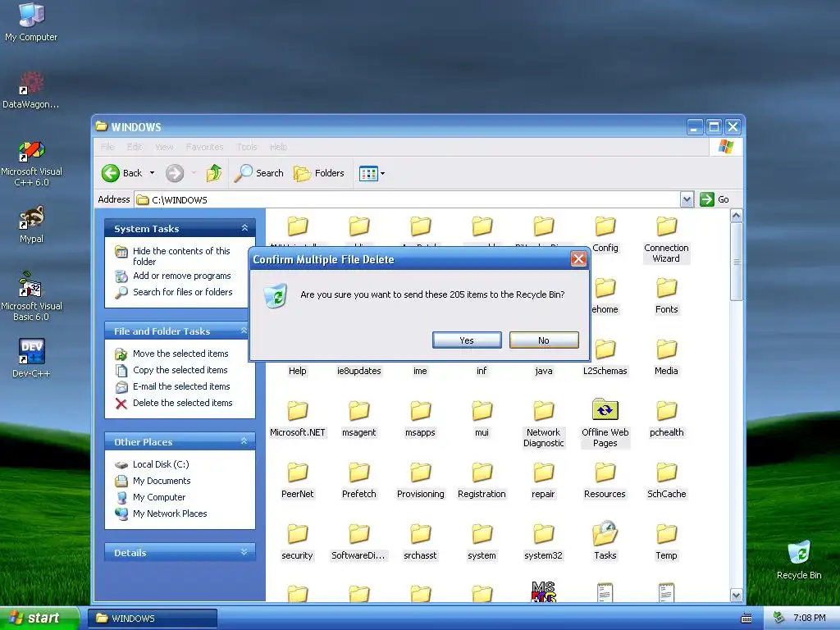The image size is (840, 630).
Task: Confirm deletion with the Yes button
Action: pos(467,340)
